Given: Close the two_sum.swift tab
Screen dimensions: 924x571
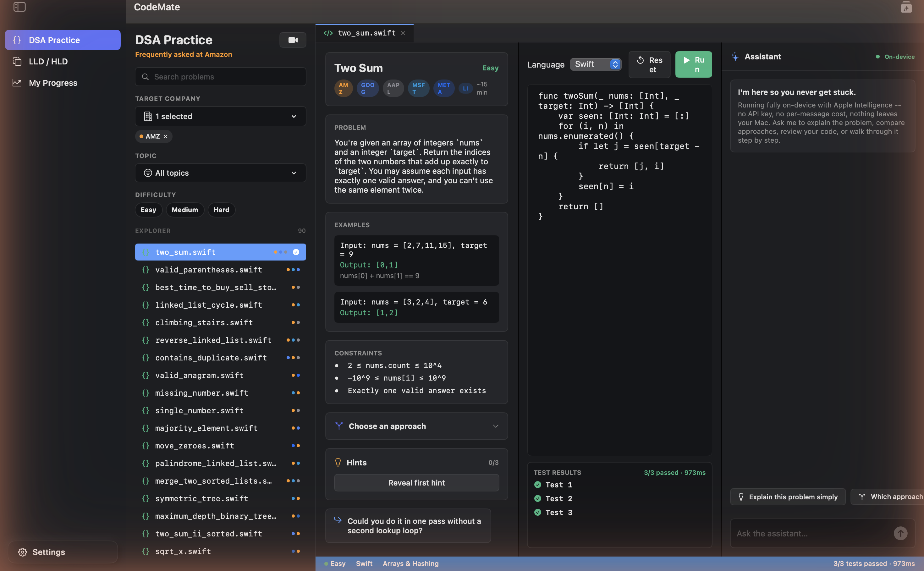Looking at the screenshot, I should click(403, 33).
